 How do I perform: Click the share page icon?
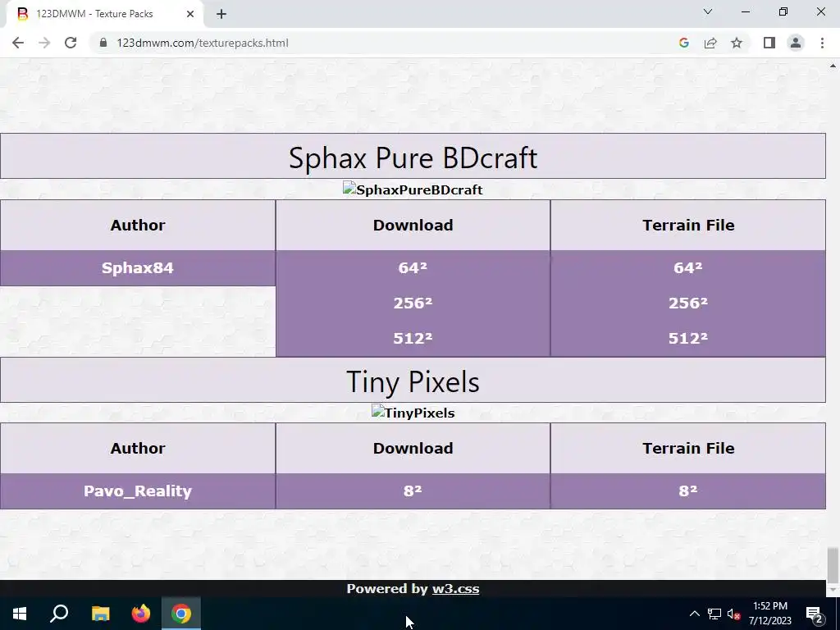710,43
